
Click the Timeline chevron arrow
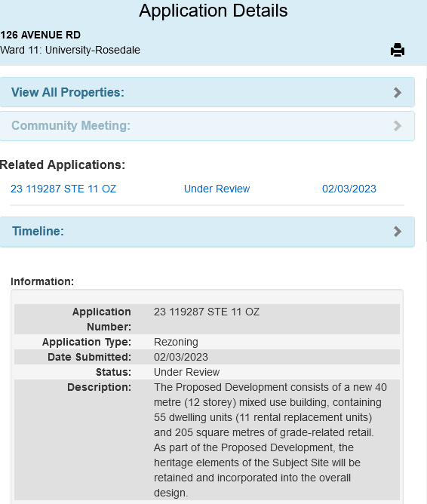[x=398, y=232]
